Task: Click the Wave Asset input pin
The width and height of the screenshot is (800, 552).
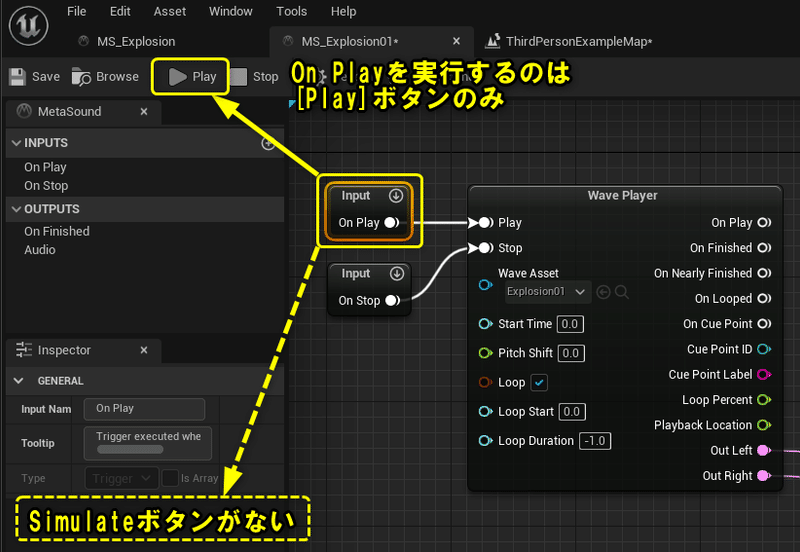Action: click(485, 285)
